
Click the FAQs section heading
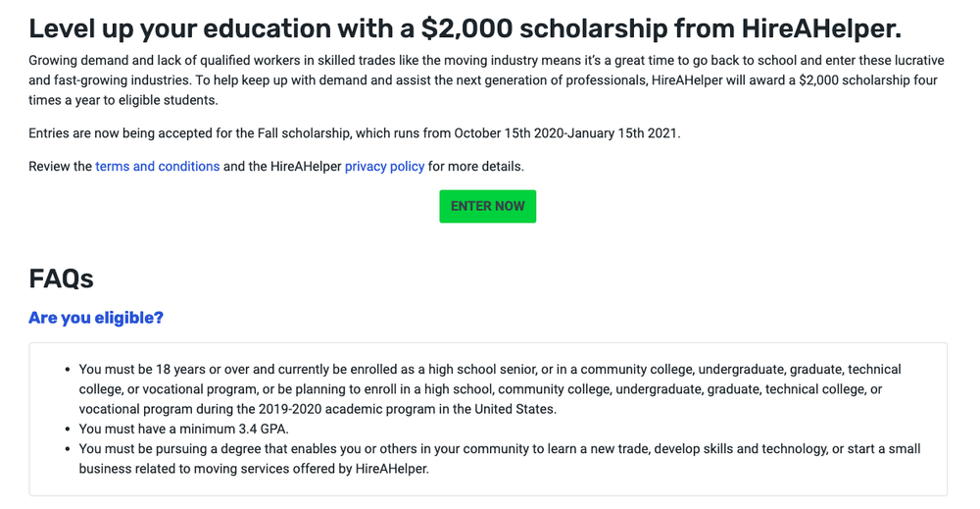coord(61,279)
